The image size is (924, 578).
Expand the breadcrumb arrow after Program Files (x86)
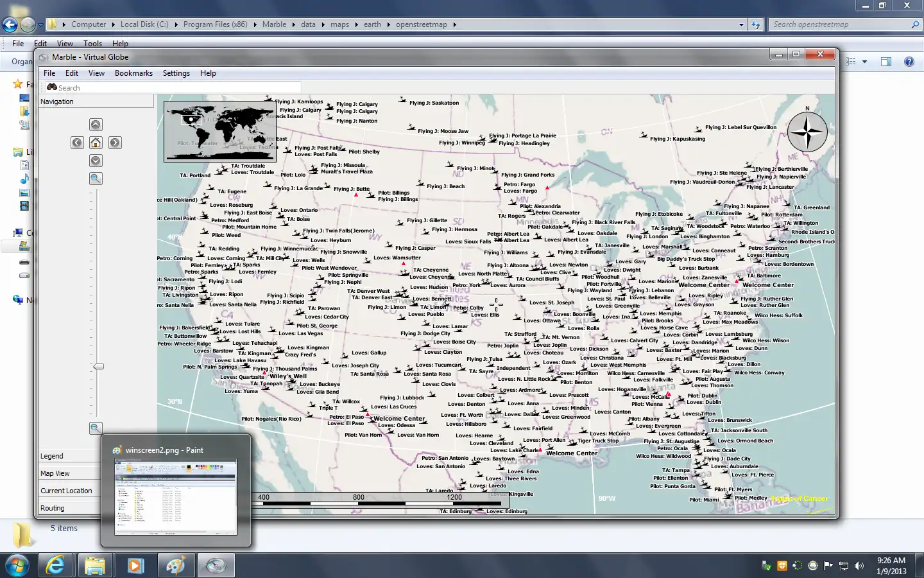(x=255, y=24)
